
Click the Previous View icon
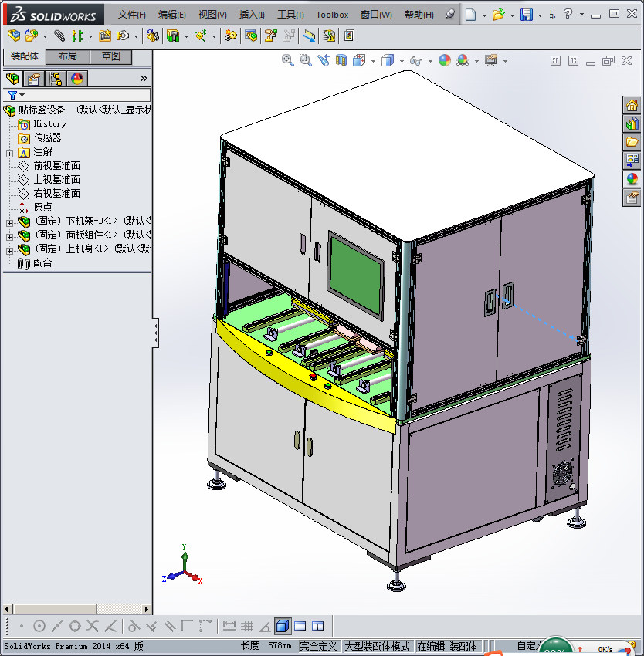(324, 60)
